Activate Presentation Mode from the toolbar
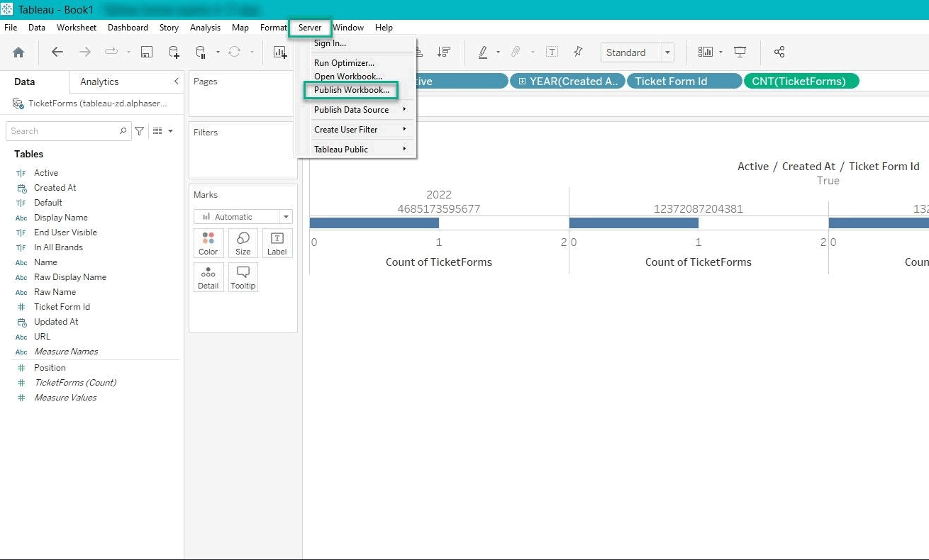This screenshot has width=929, height=560. 740,52
